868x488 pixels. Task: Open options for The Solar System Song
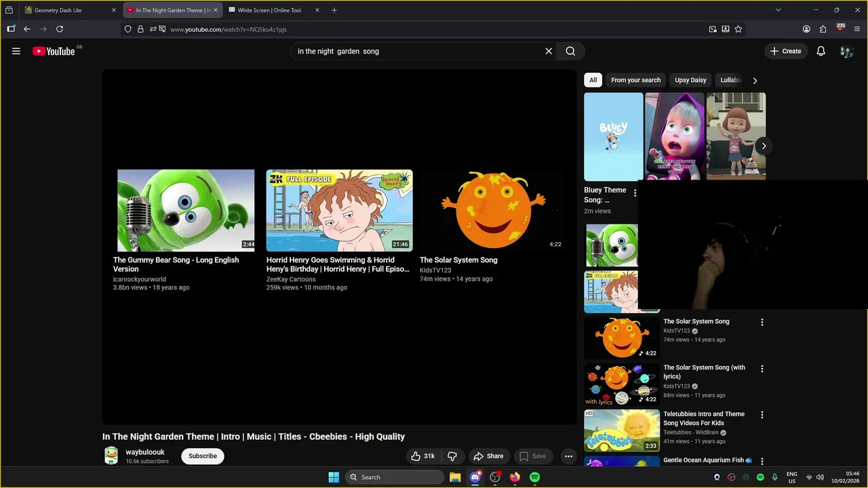[x=762, y=323]
